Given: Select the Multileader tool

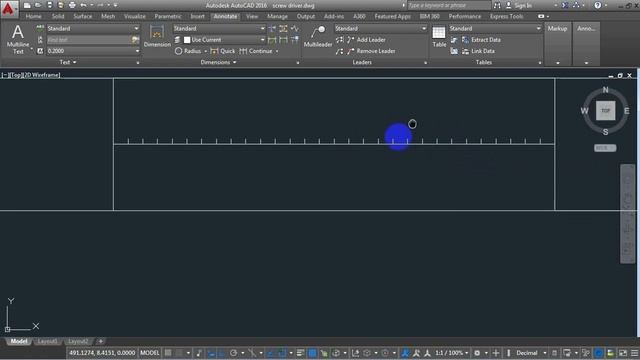Looking at the screenshot, I should point(318,36).
